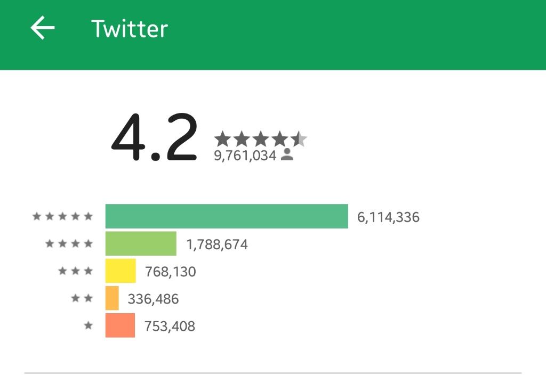Select the three-star rating row icons
546x392 pixels.
click(76, 271)
